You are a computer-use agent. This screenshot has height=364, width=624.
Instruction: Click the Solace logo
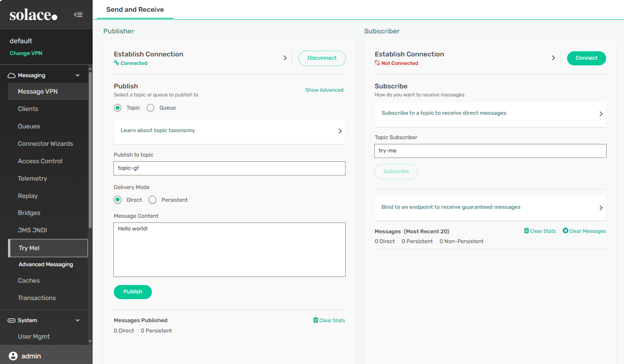[x=33, y=15]
